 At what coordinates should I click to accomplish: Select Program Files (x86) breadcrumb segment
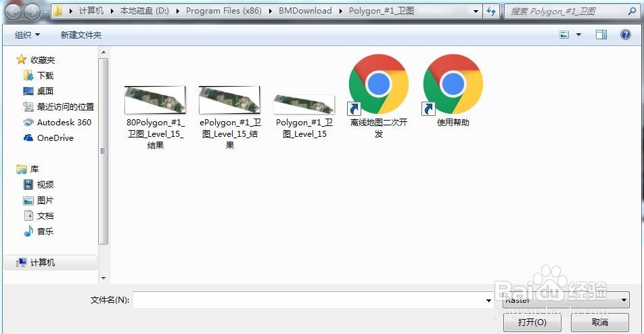(x=224, y=11)
